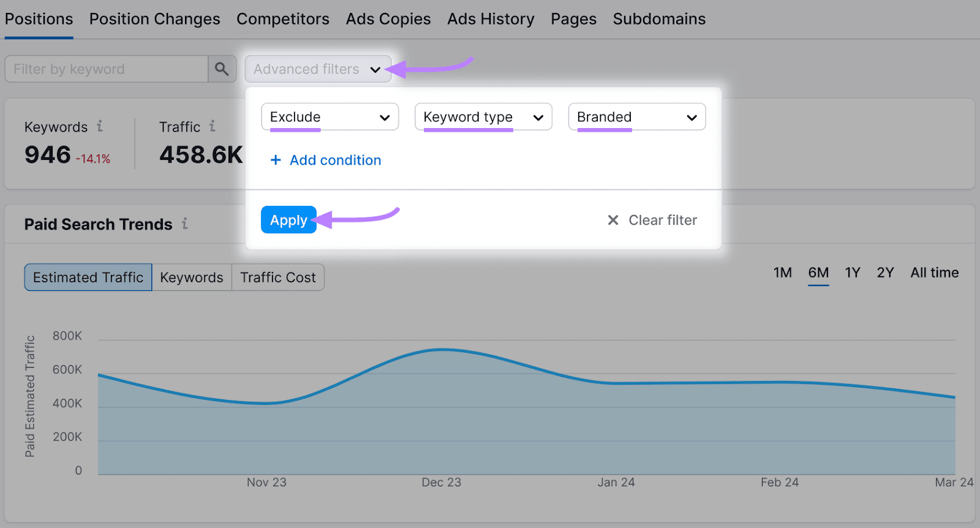Click the Add condition link
Screen dimensions: 980x528
335,160
